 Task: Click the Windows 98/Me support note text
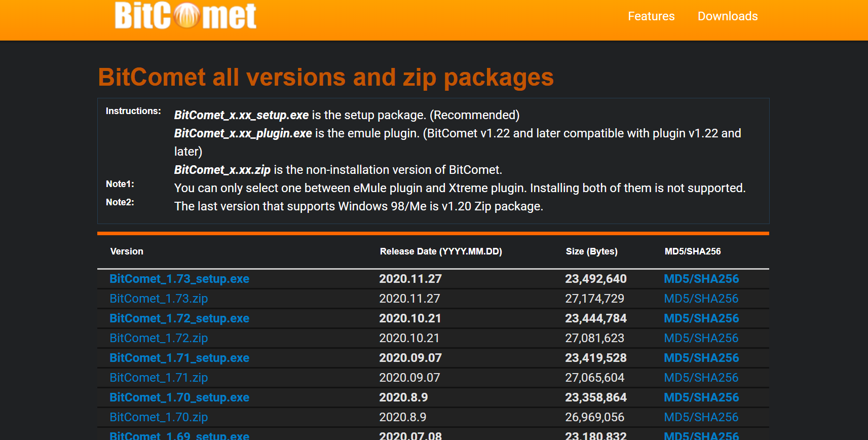(359, 206)
